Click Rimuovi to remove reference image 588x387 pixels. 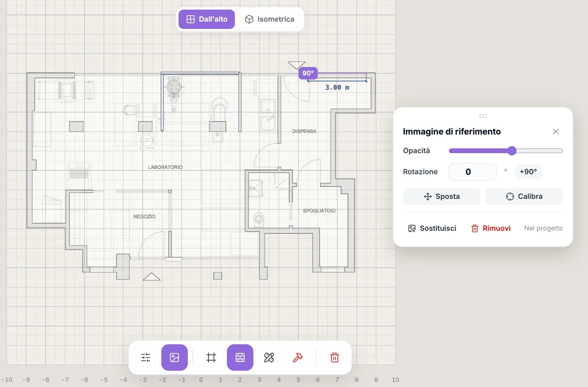click(x=491, y=228)
